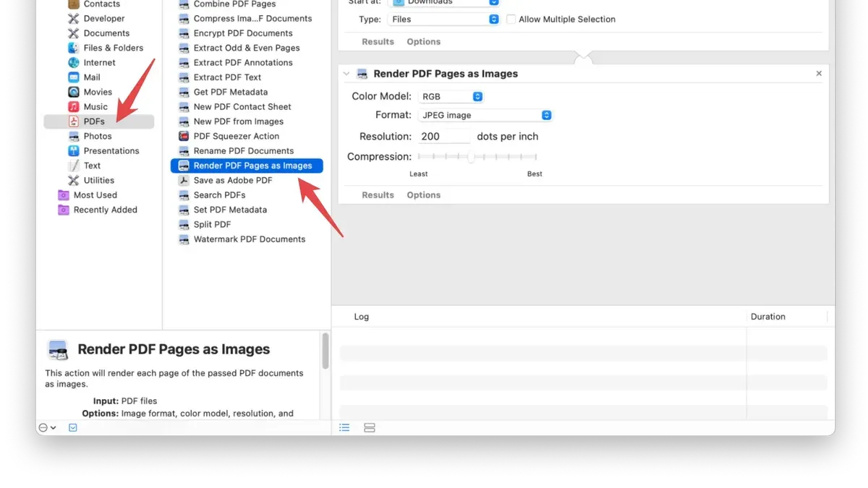The width and height of the screenshot is (868, 488).
Task: Click the Watermark PDF Documents icon
Action: pyautogui.click(x=184, y=239)
